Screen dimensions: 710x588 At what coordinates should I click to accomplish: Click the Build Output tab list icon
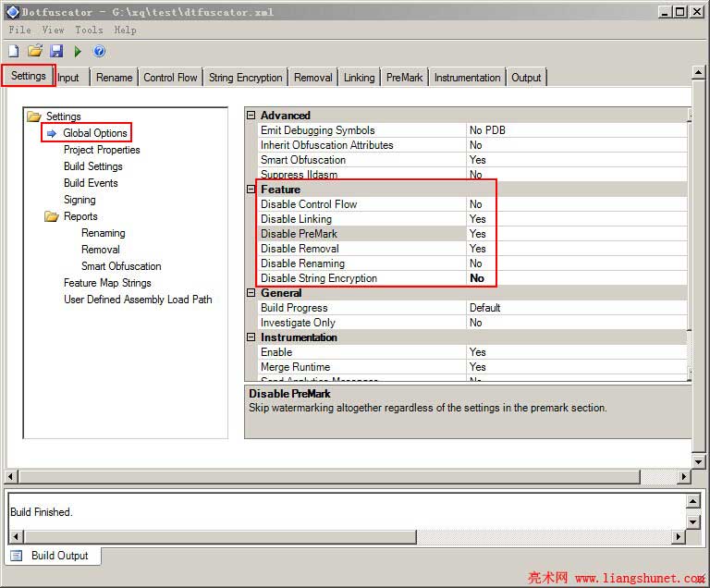[17, 556]
